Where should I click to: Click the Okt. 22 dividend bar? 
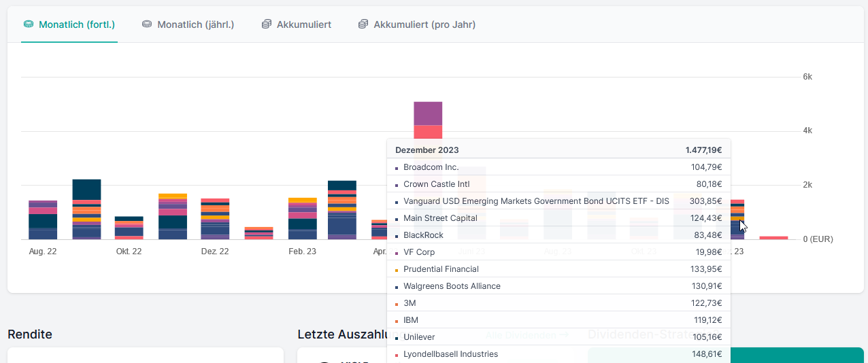pyautogui.click(x=129, y=228)
